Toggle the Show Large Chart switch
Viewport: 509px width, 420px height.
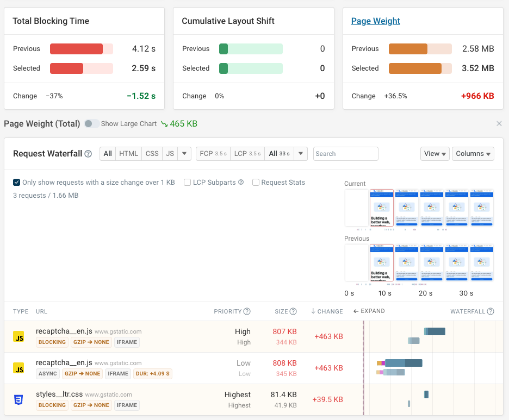pyautogui.click(x=92, y=123)
